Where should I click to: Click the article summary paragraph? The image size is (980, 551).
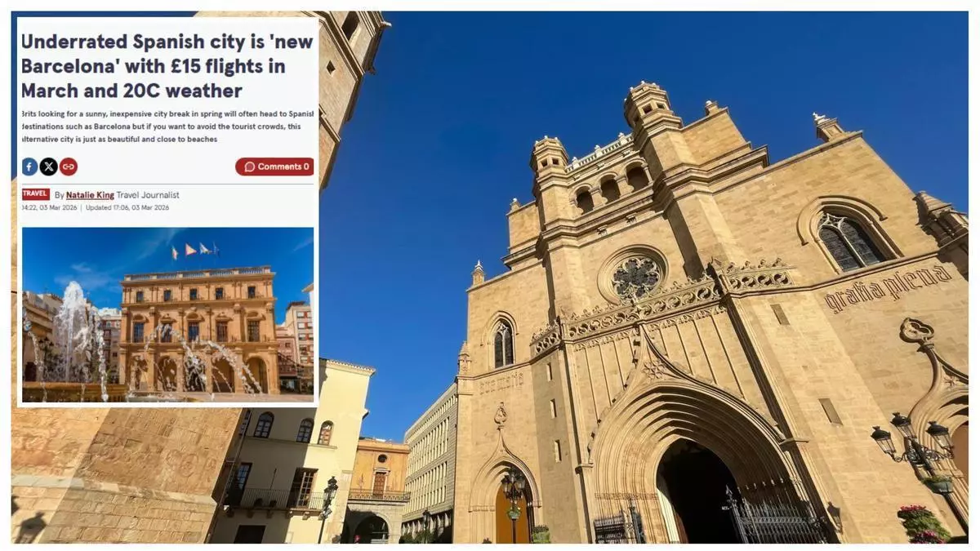coord(167,127)
